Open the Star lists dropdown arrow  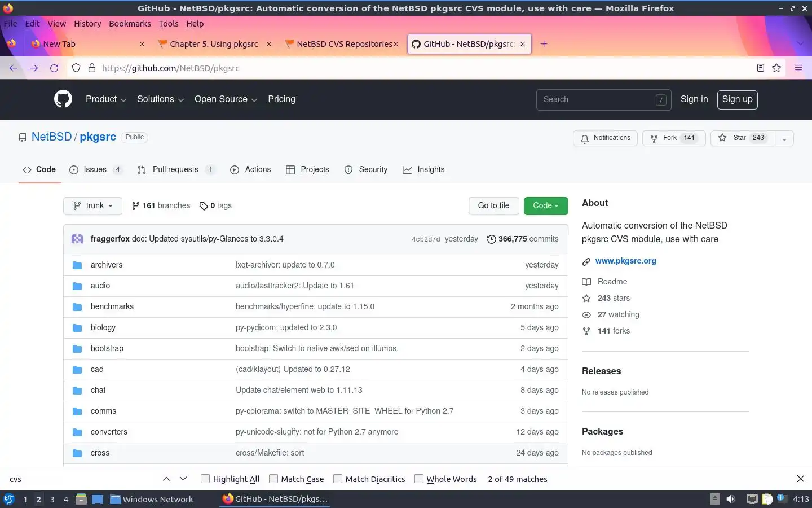(x=784, y=138)
